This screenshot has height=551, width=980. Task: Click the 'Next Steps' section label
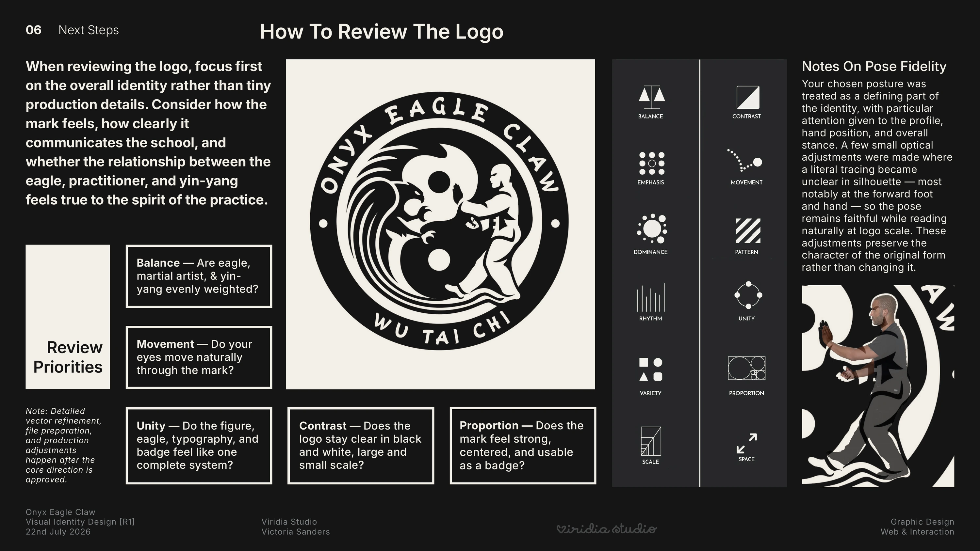pyautogui.click(x=89, y=30)
